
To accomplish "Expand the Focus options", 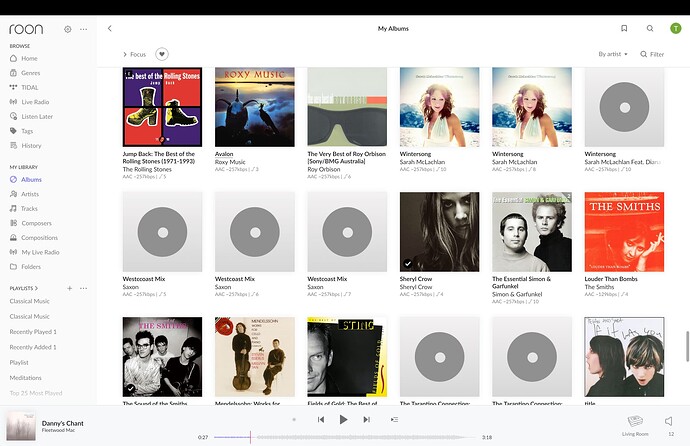I will click(x=134, y=54).
